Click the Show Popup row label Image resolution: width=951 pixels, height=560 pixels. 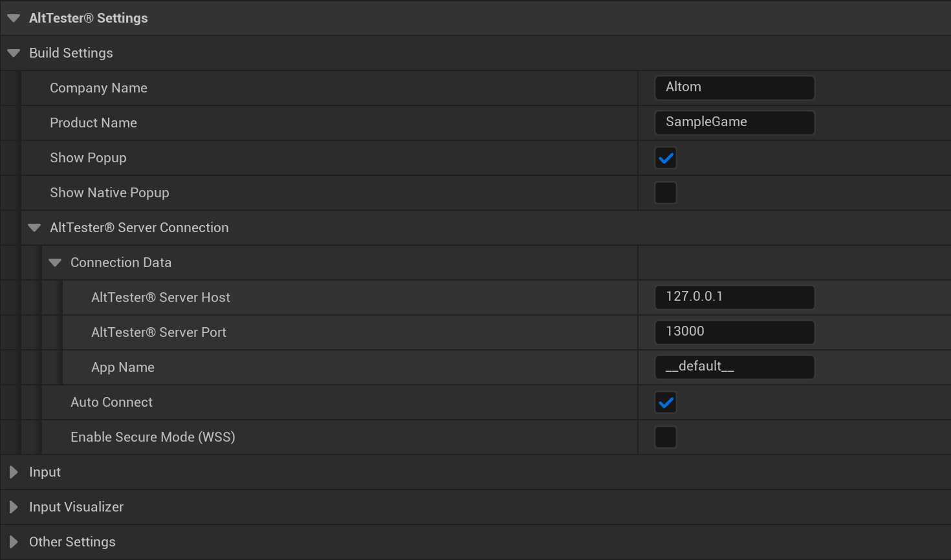pyautogui.click(x=88, y=158)
